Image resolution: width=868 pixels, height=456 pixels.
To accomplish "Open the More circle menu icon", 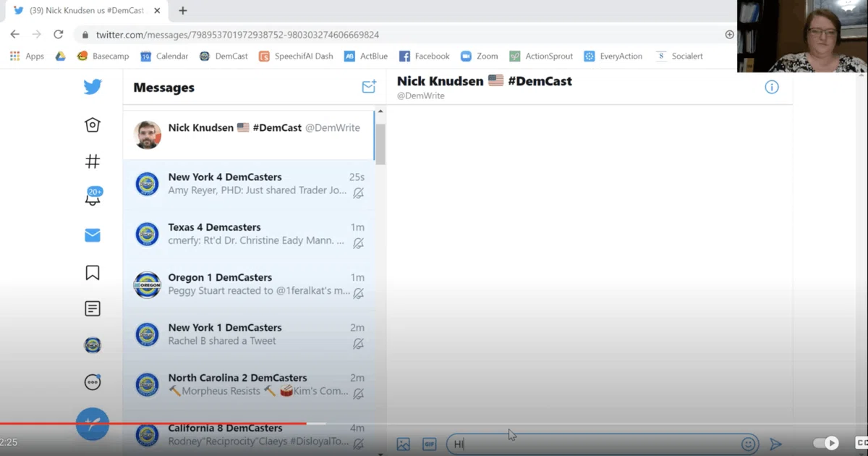I will (93, 382).
